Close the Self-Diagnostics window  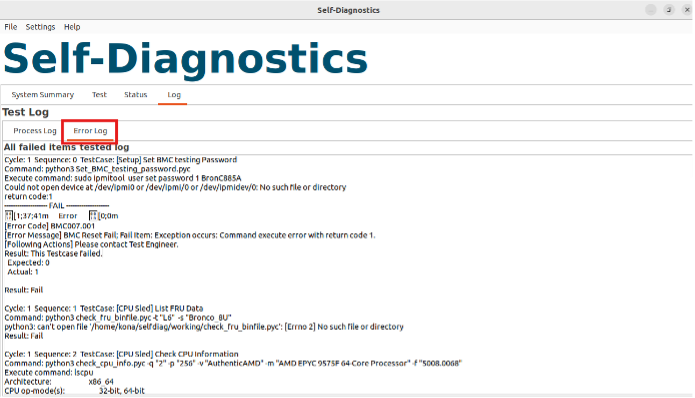687,10
